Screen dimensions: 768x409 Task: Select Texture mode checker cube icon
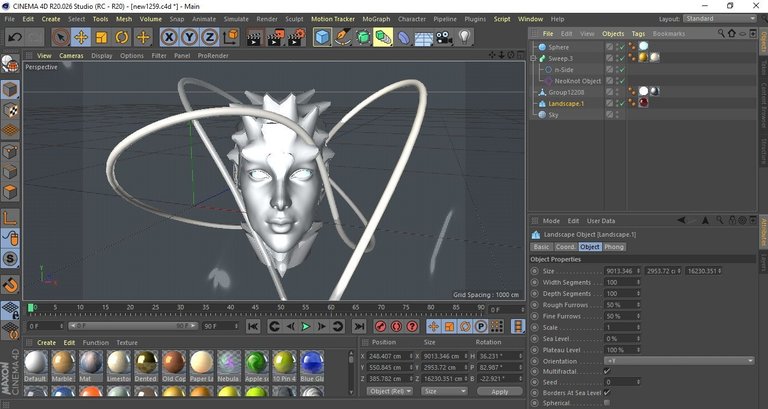tap(10, 110)
